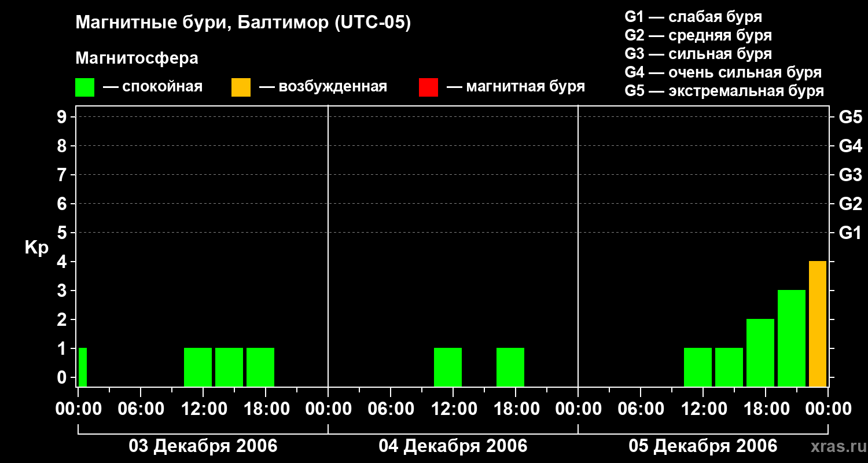Click the '03 Декабря 2006' date label
The image size is (868, 463).
(203, 446)
